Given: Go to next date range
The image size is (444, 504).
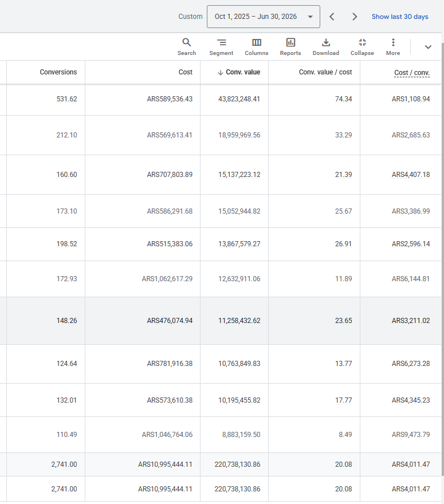Looking at the screenshot, I should coord(354,17).
